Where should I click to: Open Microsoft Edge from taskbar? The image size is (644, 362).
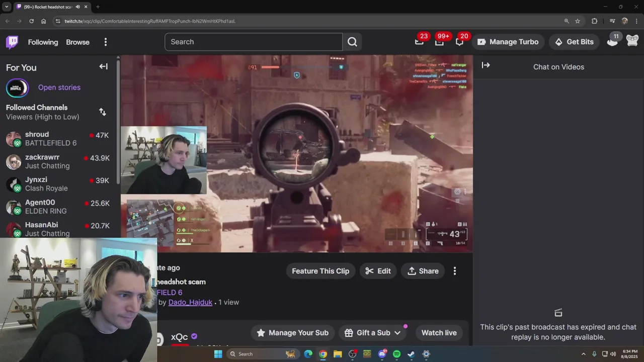pos(308,354)
